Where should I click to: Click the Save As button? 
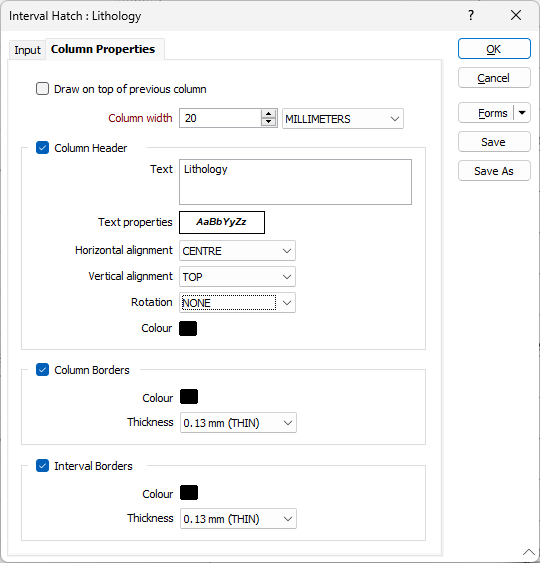[494, 171]
